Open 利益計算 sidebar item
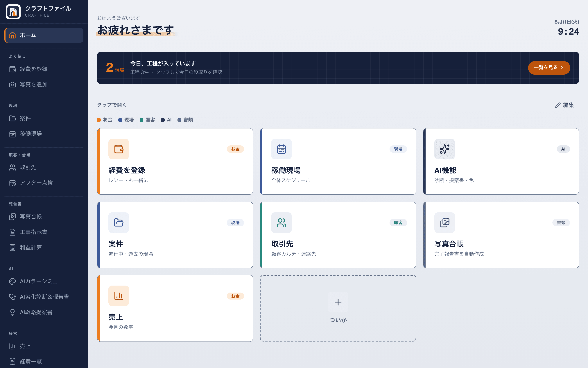The height and width of the screenshot is (368, 588). pos(44,247)
